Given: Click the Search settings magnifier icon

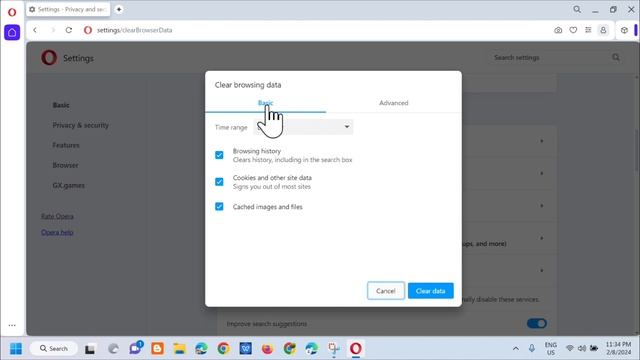Looking at the screenshot, I should tap(616, 58).
